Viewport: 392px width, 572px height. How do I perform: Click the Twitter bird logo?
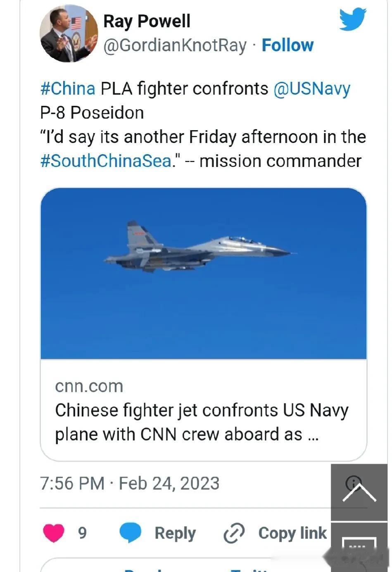click(x=352, y=19)
